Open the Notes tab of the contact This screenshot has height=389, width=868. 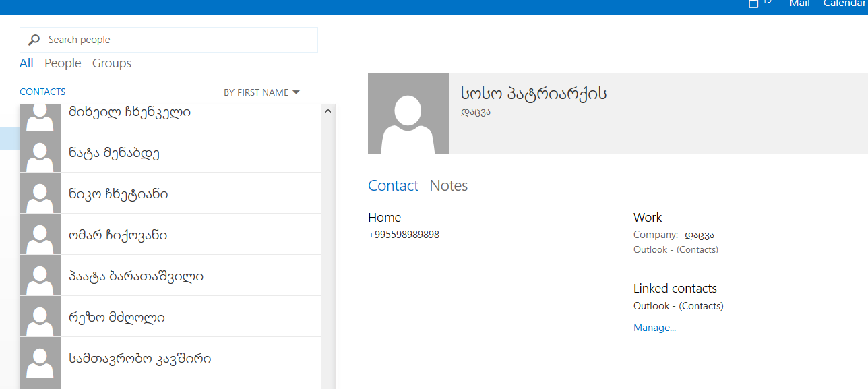tap(448, 186)
